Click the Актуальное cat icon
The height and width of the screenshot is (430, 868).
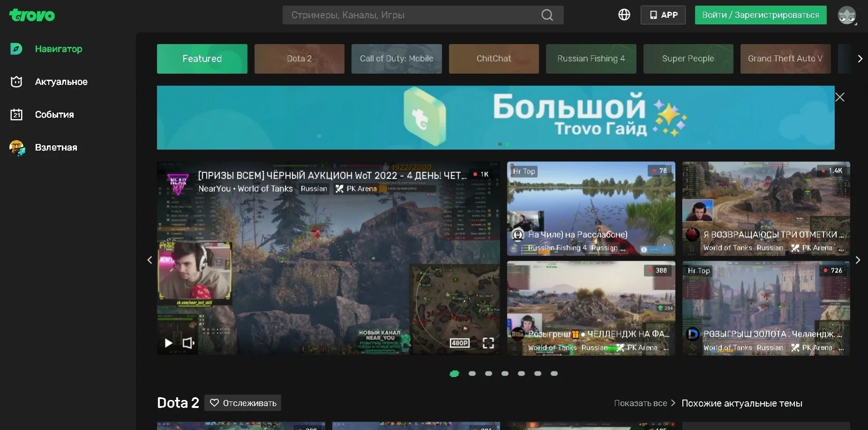[x=16, y=82]
